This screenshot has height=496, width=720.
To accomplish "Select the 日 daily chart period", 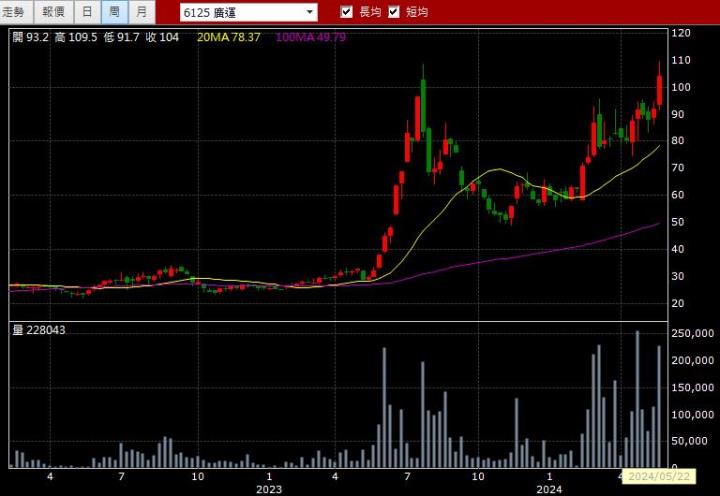I will [x=87, y=12].
